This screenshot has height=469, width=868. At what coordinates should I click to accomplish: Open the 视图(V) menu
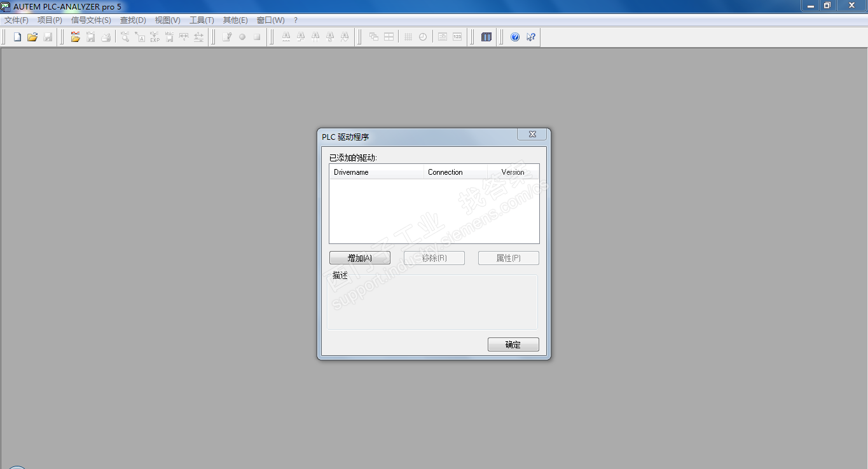(x=168, y=20)
